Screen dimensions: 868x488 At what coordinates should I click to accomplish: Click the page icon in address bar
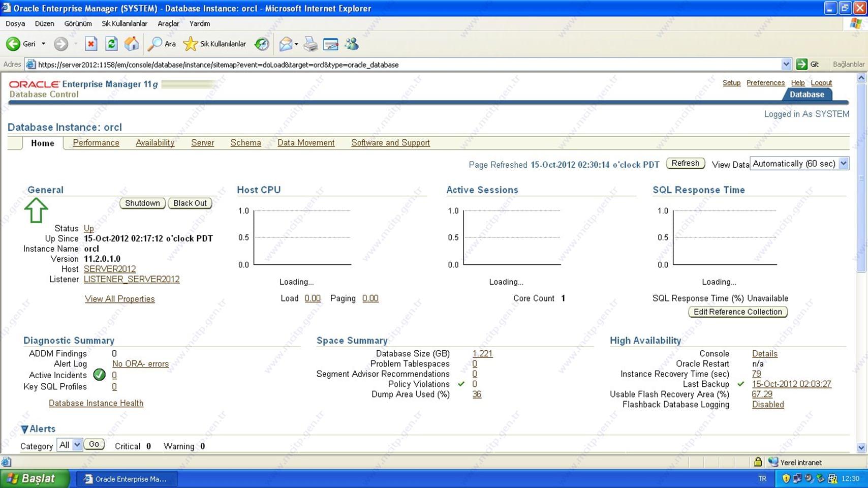[31, 65]
